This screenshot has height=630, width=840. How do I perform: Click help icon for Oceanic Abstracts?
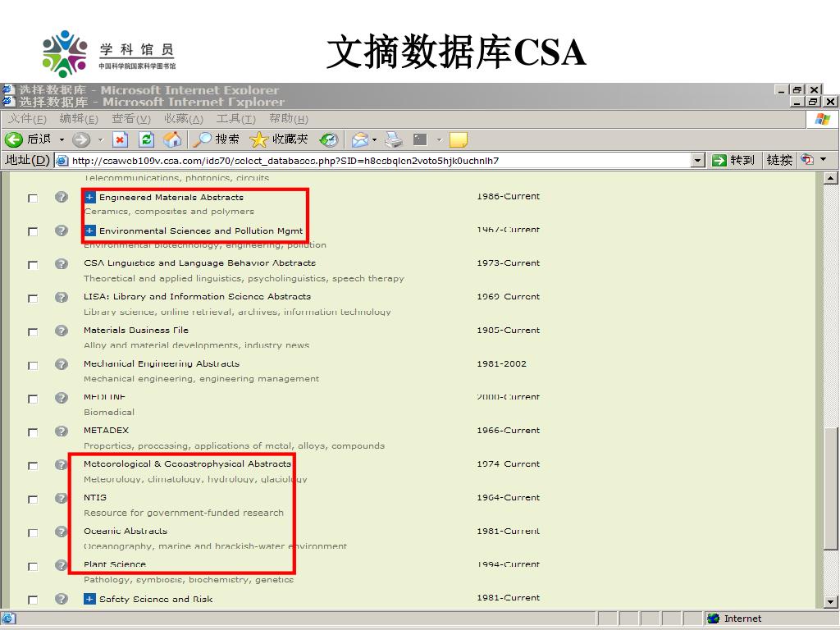[62, 532]
